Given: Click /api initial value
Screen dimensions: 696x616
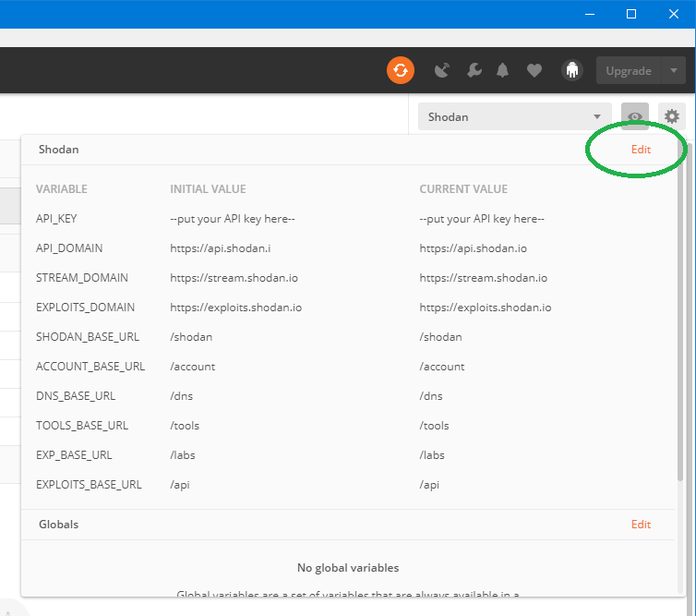Looking at the screenshot, I should pyautogui.click(x=180, y=485).
